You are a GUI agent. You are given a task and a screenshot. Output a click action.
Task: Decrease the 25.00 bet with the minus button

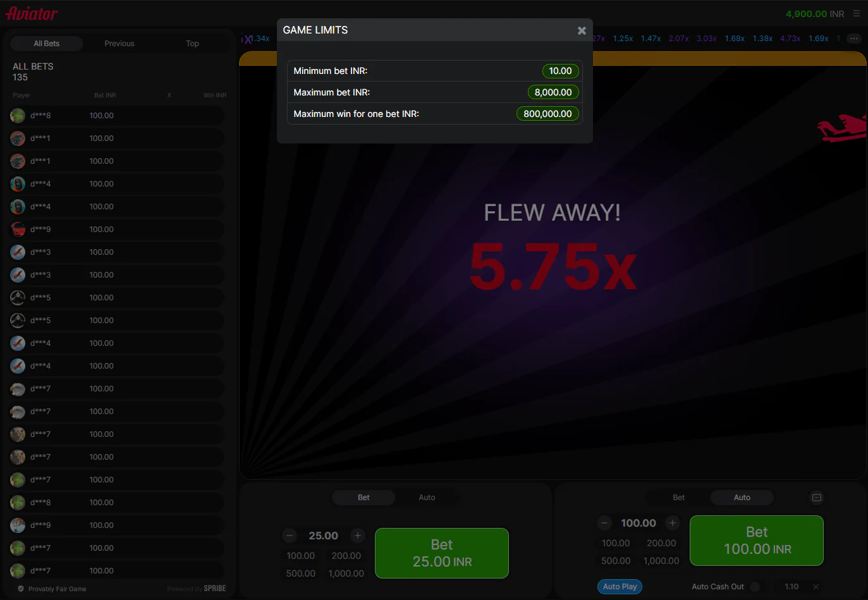click(x=290, y=536)
